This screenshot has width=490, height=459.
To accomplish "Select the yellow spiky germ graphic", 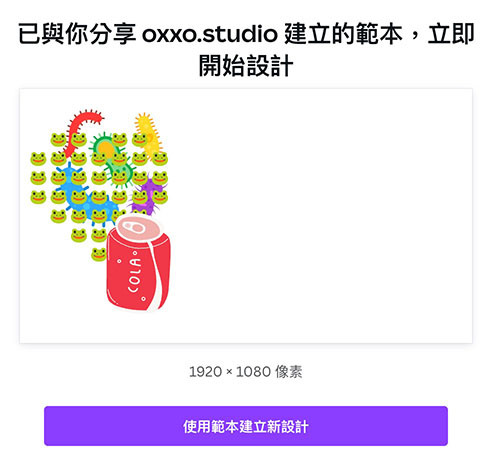I will click(x=148, y=136).
